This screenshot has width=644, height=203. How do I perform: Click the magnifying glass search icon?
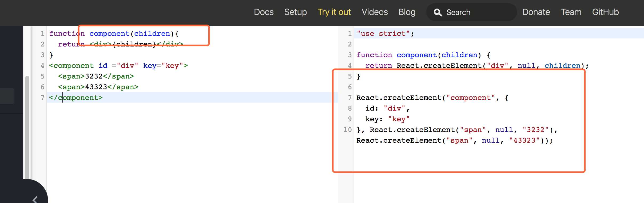(x=438, y=12)
